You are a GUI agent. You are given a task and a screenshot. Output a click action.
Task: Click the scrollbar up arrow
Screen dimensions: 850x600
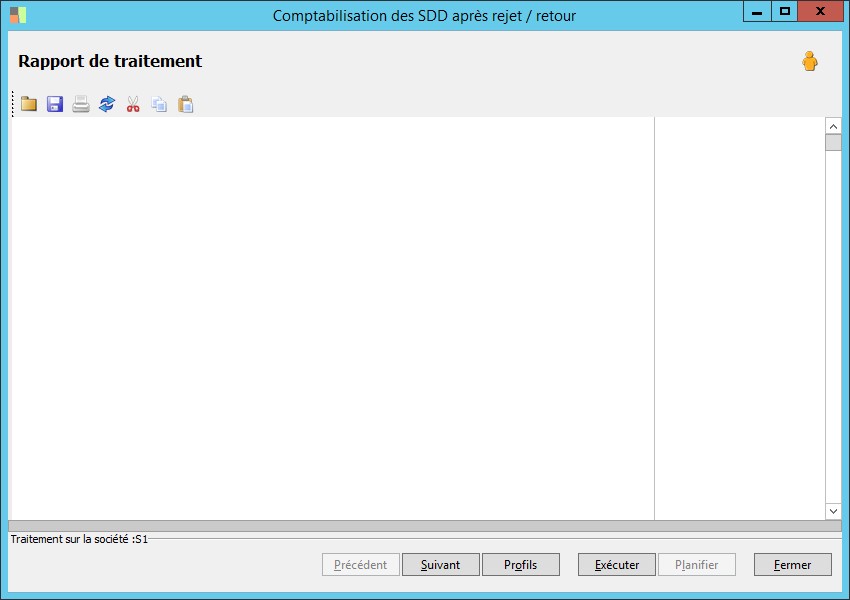coord(833,126)
